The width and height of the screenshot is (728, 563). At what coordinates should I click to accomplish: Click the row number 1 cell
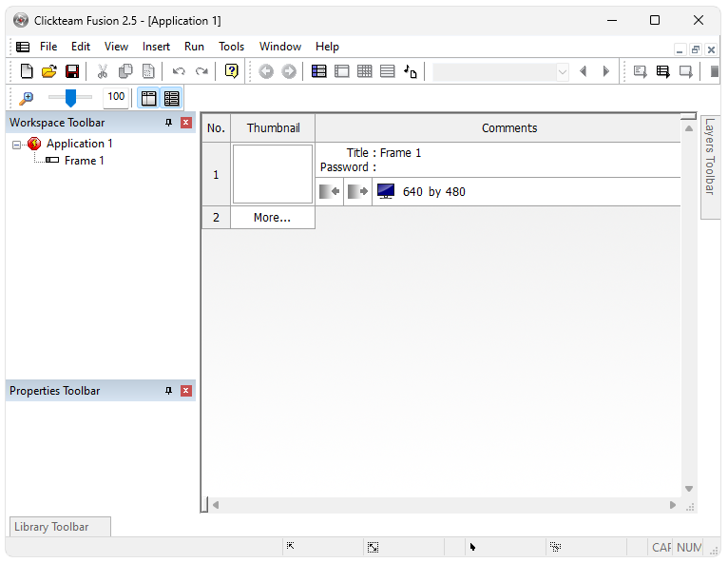pyautogui.click(x=216, y=175)
